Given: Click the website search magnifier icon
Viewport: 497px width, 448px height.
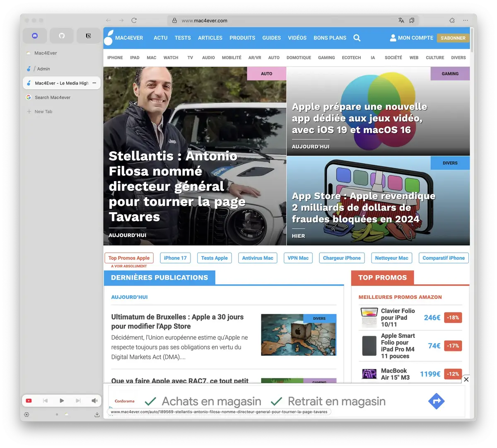Looking at the screenshot, I should [357, 38].
